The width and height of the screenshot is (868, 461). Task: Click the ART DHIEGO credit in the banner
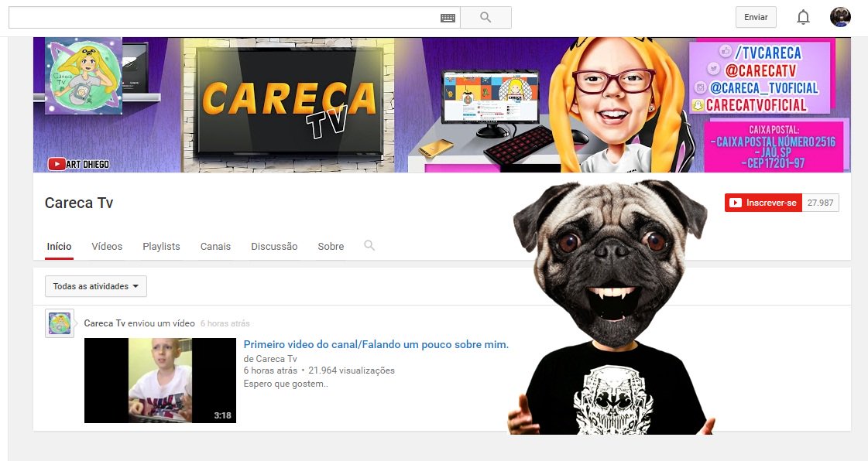pos(87,164)
